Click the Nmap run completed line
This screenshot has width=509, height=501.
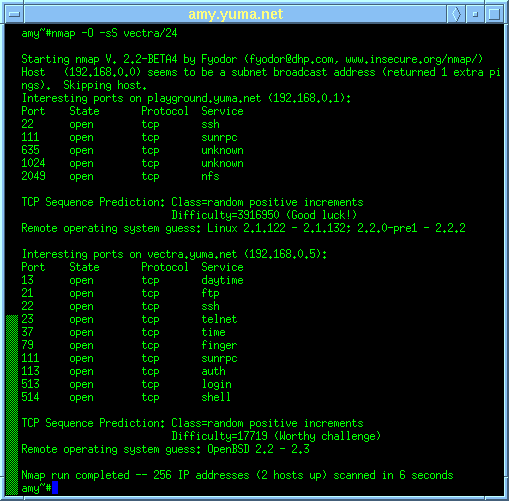point(237,475)
